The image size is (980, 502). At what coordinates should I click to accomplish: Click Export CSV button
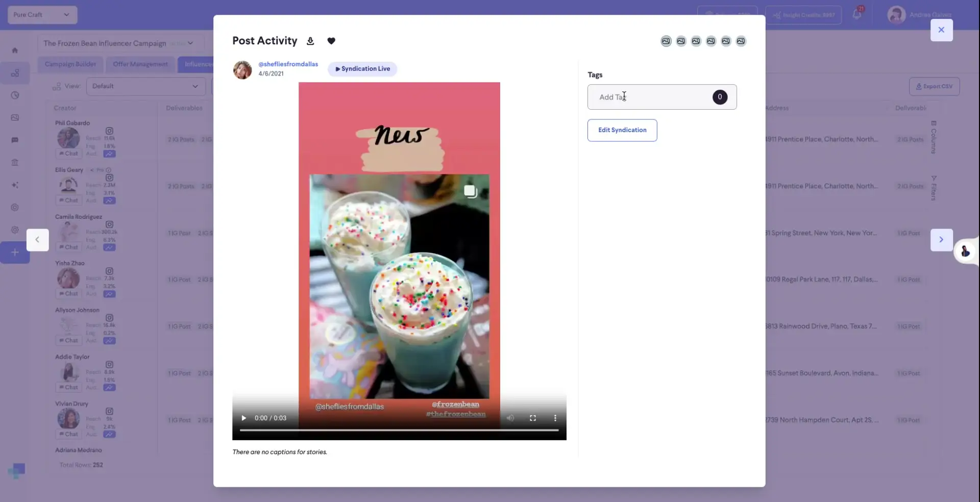[x=934, y=87]
